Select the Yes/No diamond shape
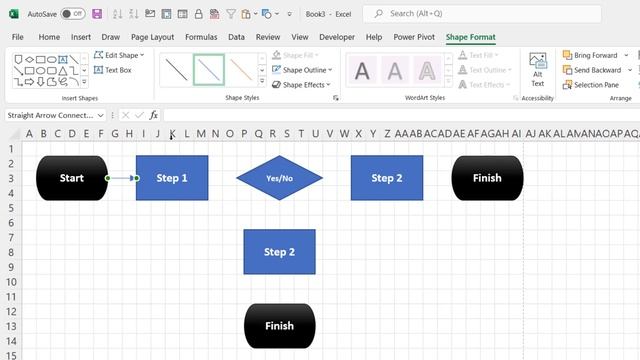Viewport: 640px width, 360px height. tap(280, 178)
